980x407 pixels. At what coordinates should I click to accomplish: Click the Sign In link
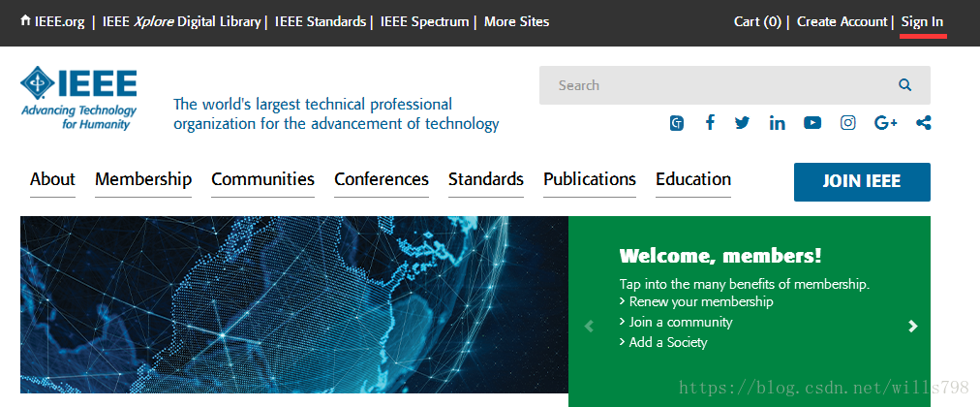pos(922,22)
